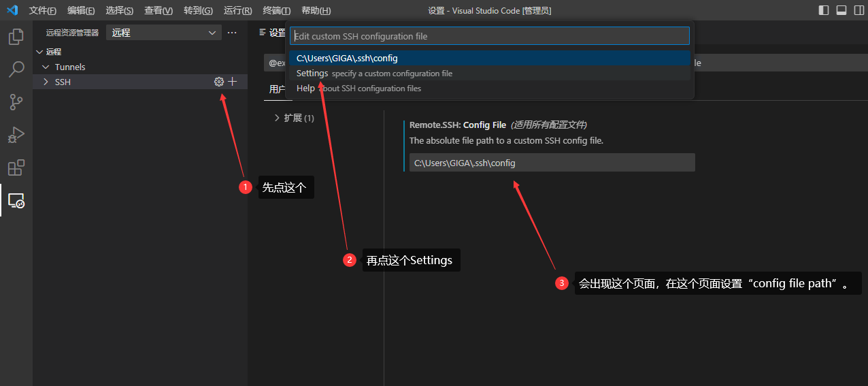Click the SSH gear configuration icon
868x386 pixels.
click(219, 82)
